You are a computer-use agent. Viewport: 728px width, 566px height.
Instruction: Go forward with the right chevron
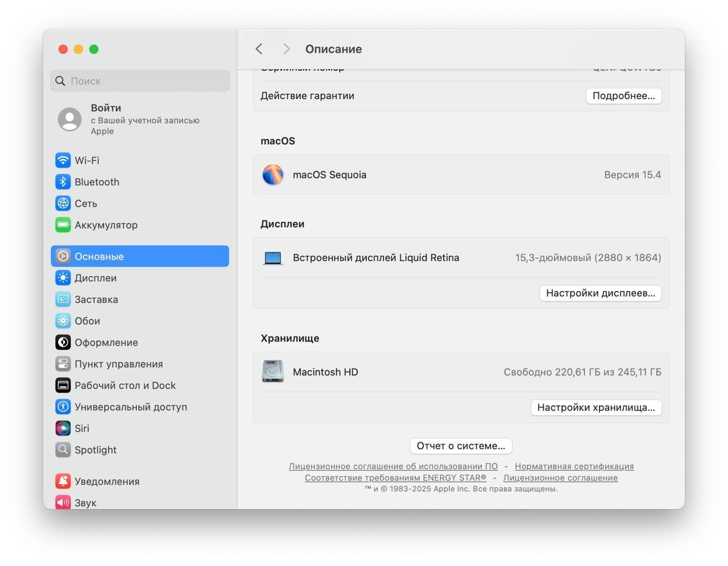(x=286, y=49)
